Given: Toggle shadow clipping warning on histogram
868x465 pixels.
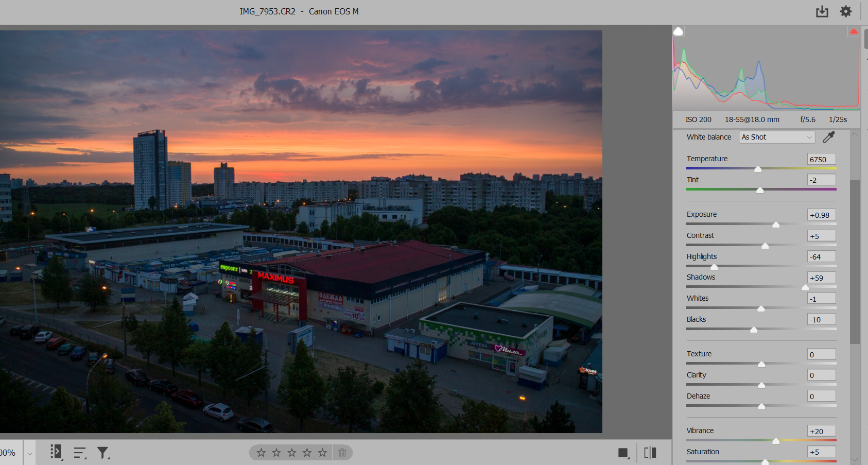Looking at the screenshot, I should point(679,31).
